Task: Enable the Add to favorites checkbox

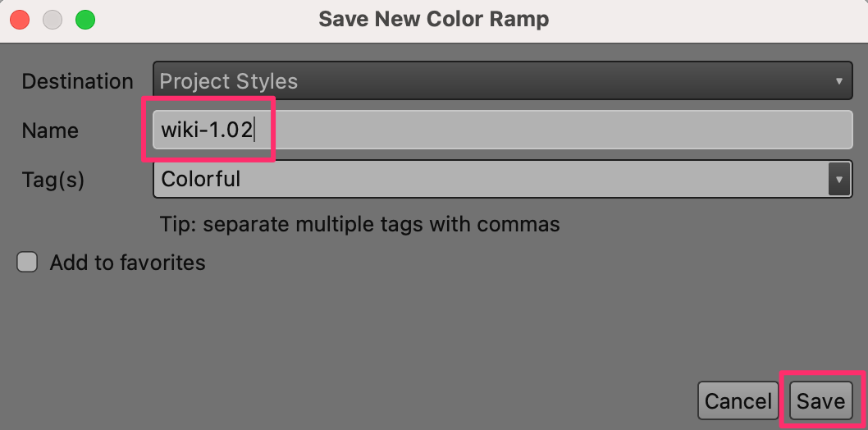Action: click(x=28, y=263)
